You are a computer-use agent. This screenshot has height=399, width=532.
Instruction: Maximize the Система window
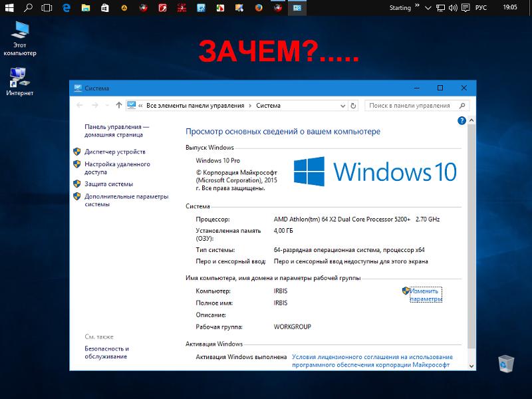(440, 88)
